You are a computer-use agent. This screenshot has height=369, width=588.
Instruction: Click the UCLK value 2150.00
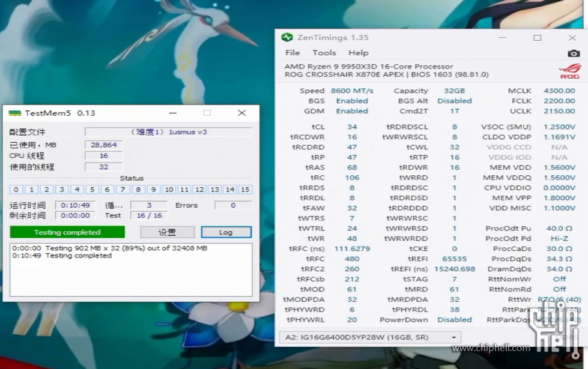(x=559, y=111)
